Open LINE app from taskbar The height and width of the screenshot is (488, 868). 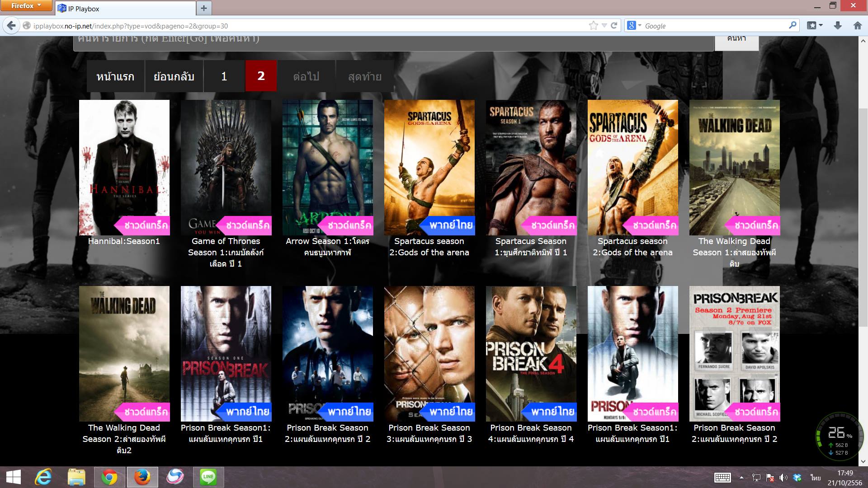click(x=208, y=477)
